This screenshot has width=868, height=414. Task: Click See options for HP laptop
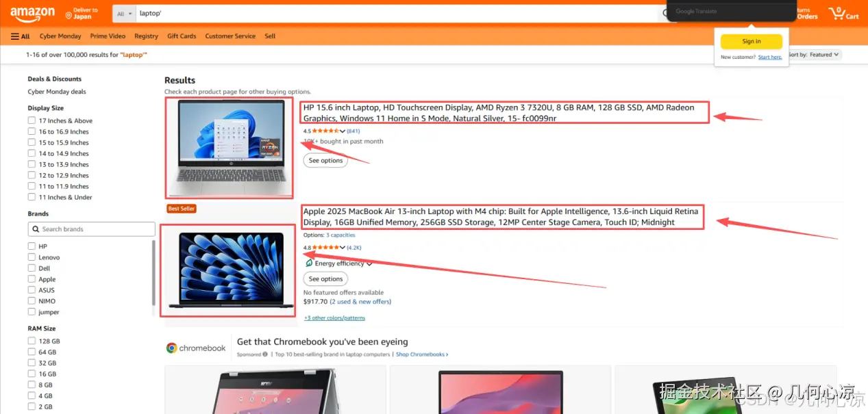pyautogui.click(x=325, y=161)
